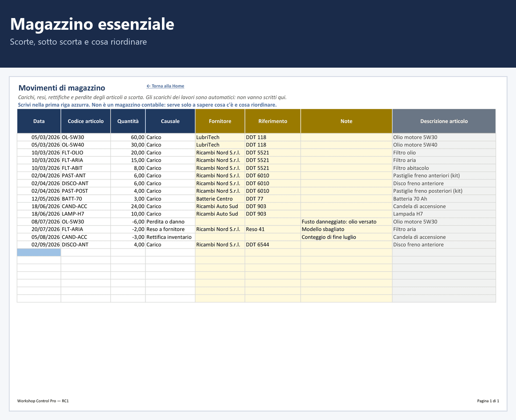Select the "FLT-ABIT" code cell
Viewport: 516px width, 420px height.
(x=86, y=168)
